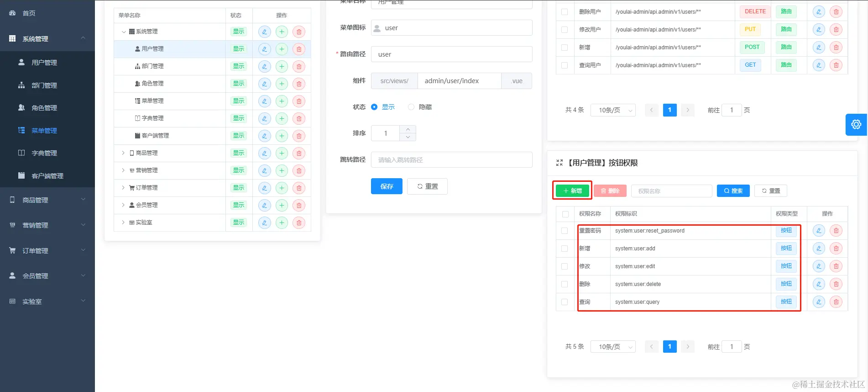Screen dimensions: 868x392
Task: Open 10条/页 dropdown in button permission pagination
Action: click(x=613, y=347)
